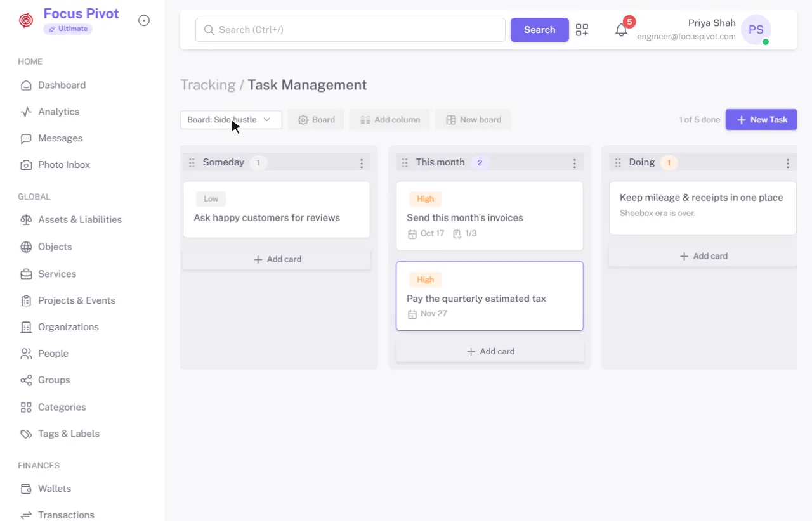Image resolution: width=812 pixels, height=521 pixels.
Task: Toggle the sidebar pin circle icon
Action: [x=144, y=20]
